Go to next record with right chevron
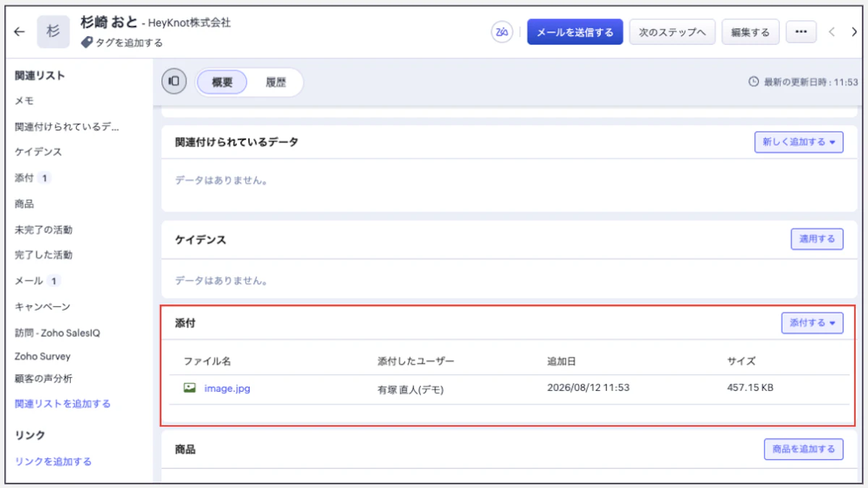This screenshot has width=868, height=488. 854,32
